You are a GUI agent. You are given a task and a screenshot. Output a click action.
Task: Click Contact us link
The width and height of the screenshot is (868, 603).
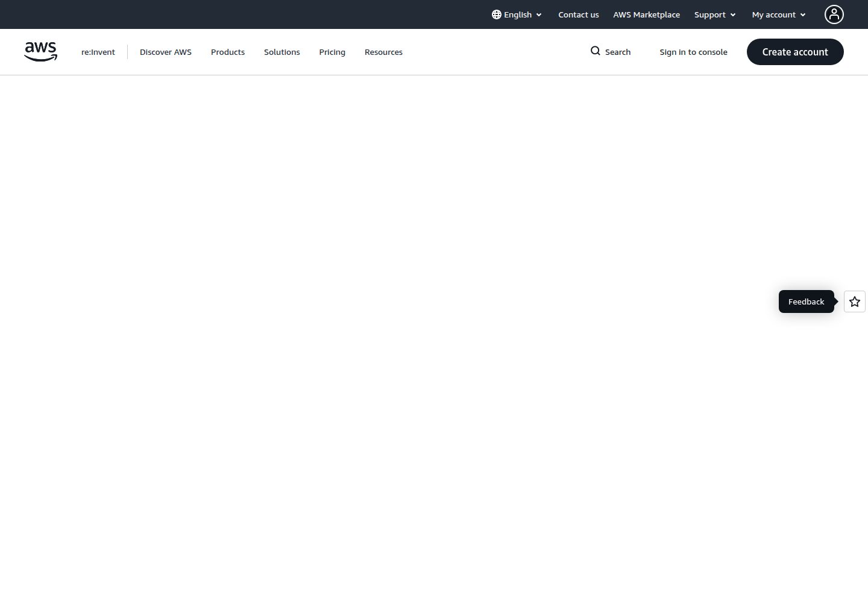coord(579,14)
